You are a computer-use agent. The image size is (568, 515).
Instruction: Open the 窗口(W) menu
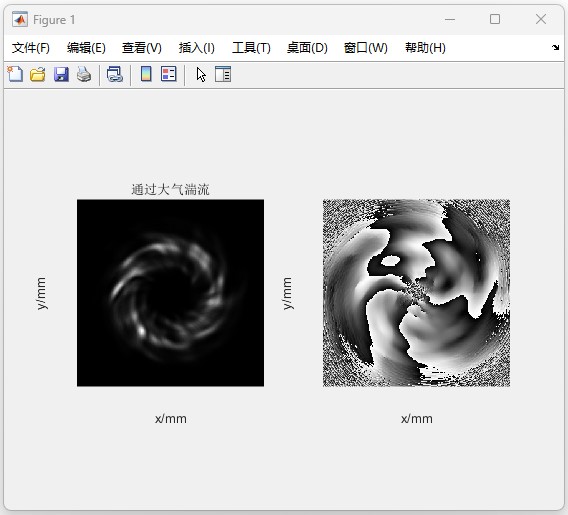(366, 48)
